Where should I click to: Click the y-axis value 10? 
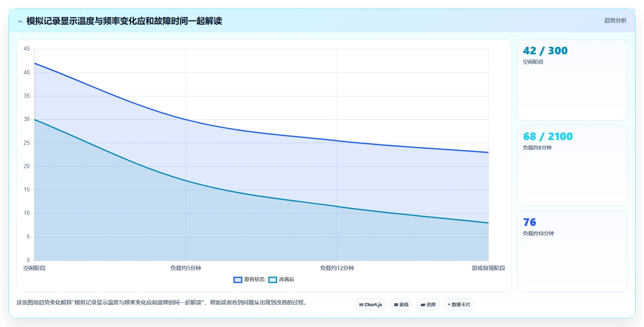tap(27, 213)
